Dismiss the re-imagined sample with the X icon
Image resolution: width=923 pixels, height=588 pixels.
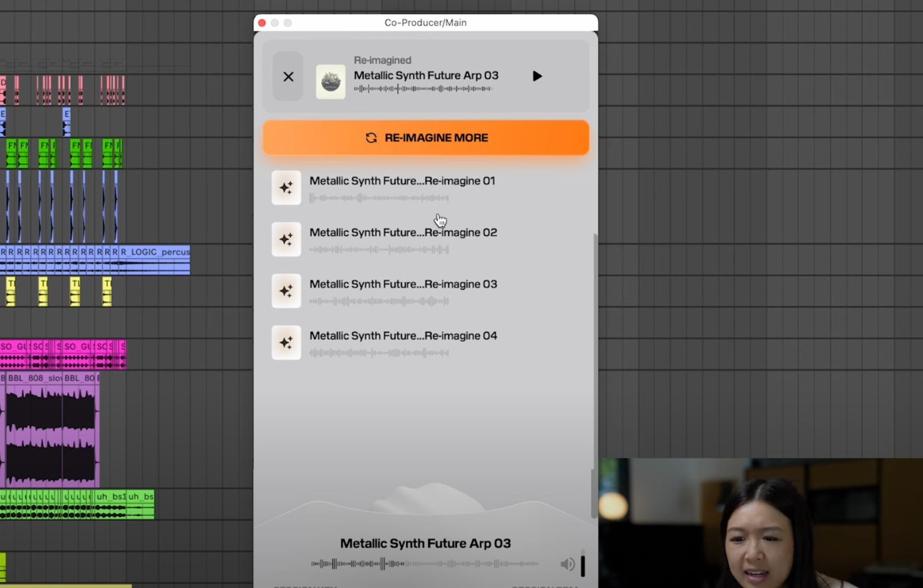point(288,76)
